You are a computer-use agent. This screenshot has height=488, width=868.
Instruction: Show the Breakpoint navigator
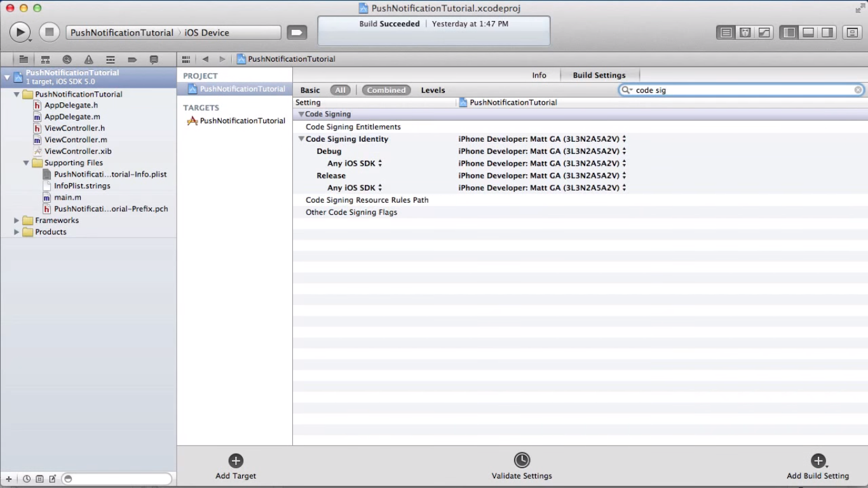point(132,59)
